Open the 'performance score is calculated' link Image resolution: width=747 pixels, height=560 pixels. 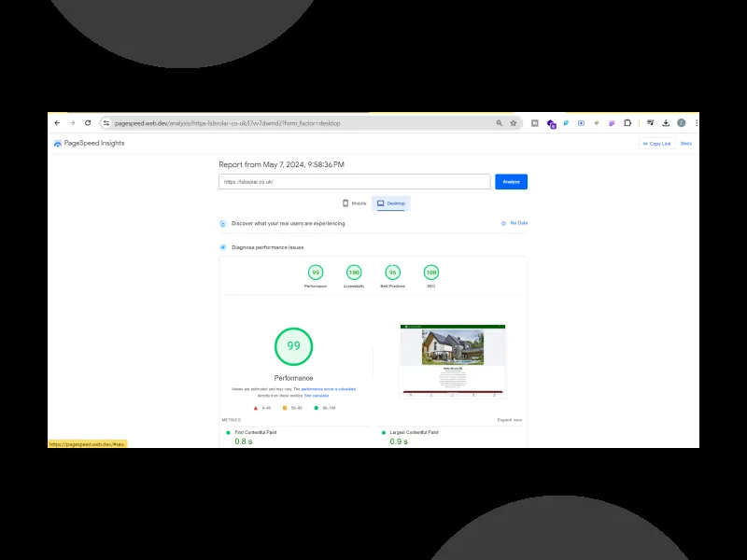coord(329,389)
